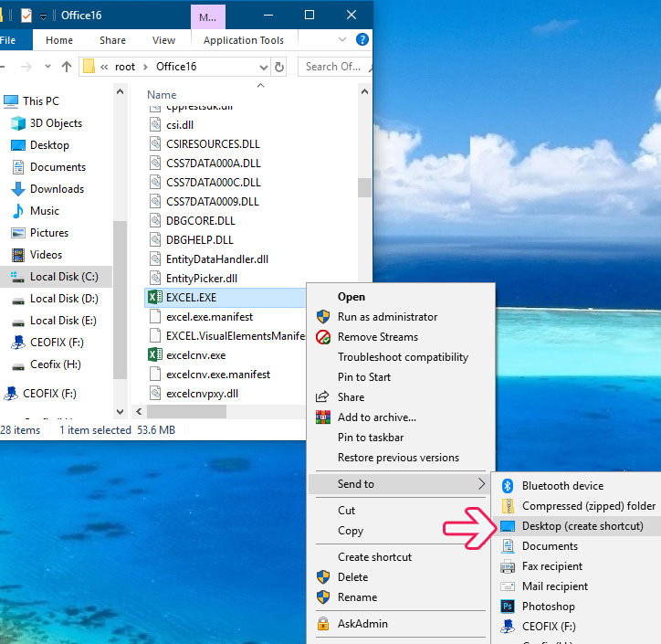
Task: Click the Share arrow icon in context menu
Action: tap(322, 396)
